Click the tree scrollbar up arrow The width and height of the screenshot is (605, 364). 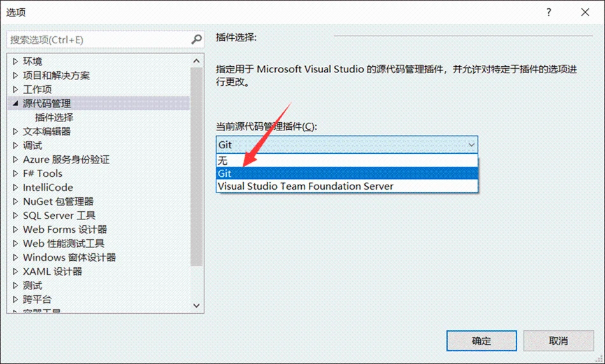point(196,61)
